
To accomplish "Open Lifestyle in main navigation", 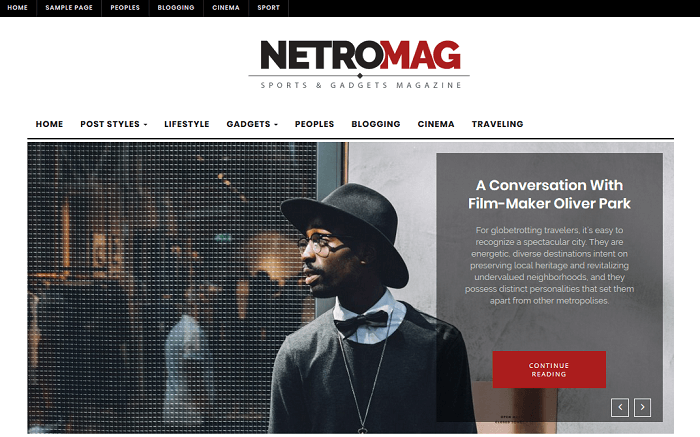I will (187, 124).
